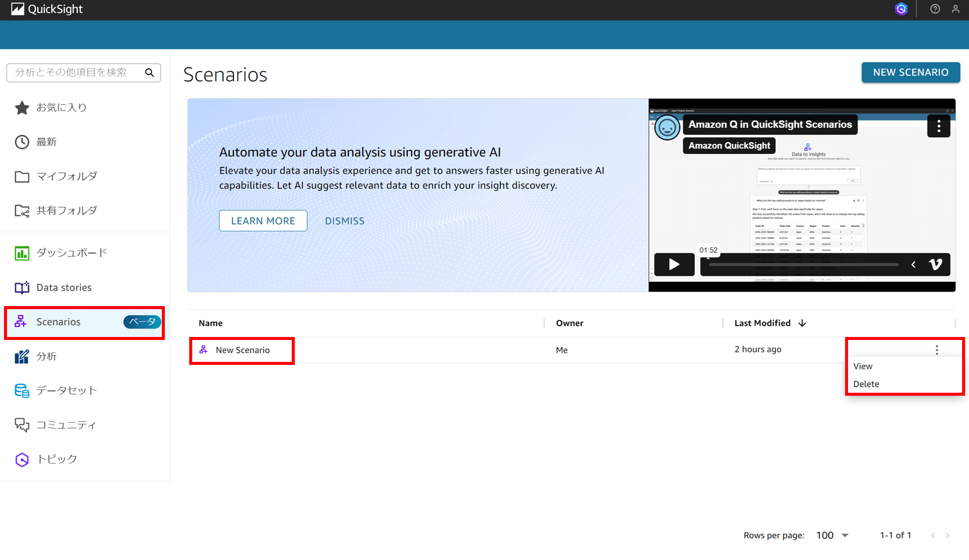The image size is (969, 560).
Task: Sort by Name column header
Action: point(211,323)
